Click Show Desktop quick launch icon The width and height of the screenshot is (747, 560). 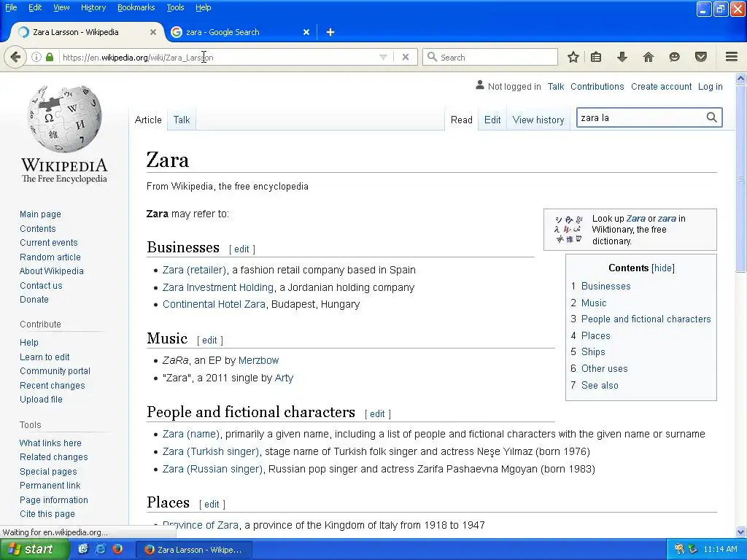83,549
